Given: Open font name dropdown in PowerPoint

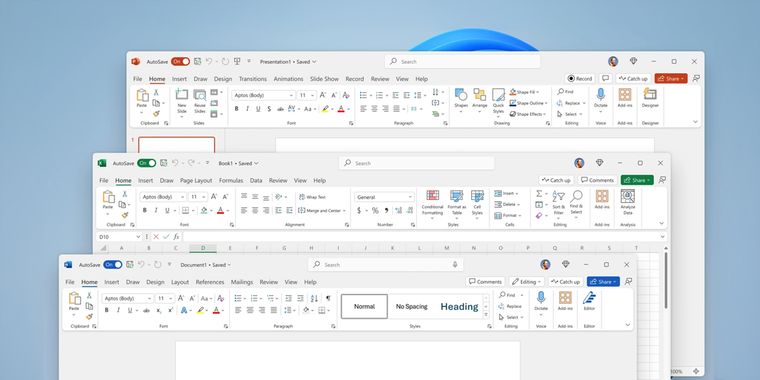Looking at the screenshot, I should pos(291,95).
